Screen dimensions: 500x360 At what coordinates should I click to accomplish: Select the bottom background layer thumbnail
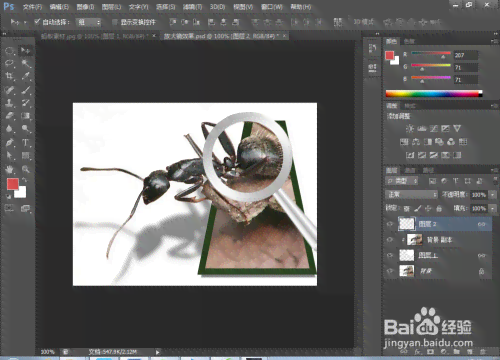407,271
